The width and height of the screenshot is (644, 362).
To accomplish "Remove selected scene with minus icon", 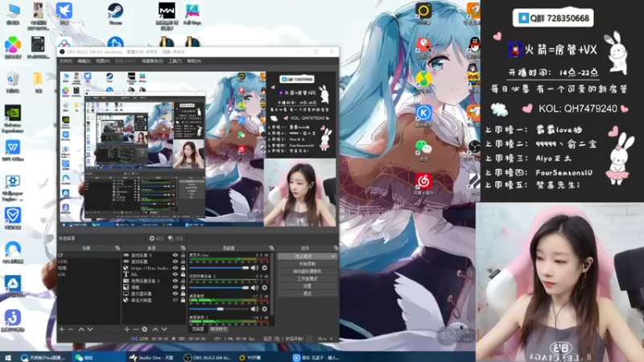I will coord(71,329).
